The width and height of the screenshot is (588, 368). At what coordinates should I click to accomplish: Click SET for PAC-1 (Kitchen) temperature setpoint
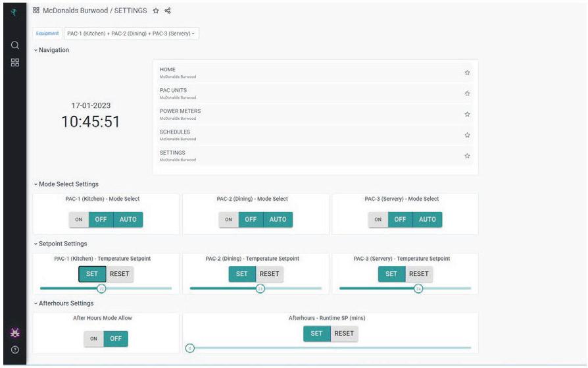click(x=92, y=274)
